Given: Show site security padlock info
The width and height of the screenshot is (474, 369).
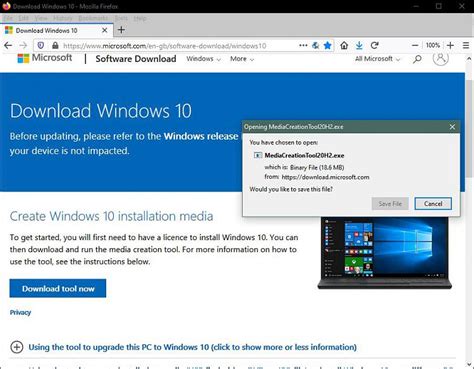Looking at the screenshot, I should point(55,46).
